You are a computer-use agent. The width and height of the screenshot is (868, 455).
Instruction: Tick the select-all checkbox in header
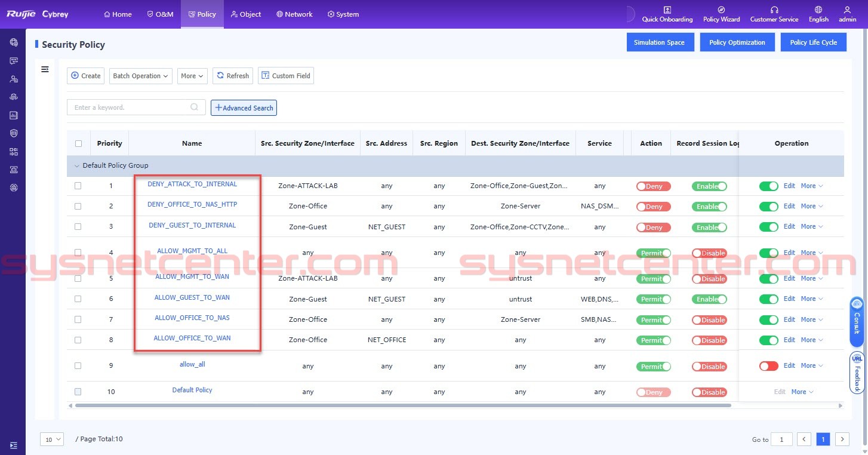coord(78,143)
